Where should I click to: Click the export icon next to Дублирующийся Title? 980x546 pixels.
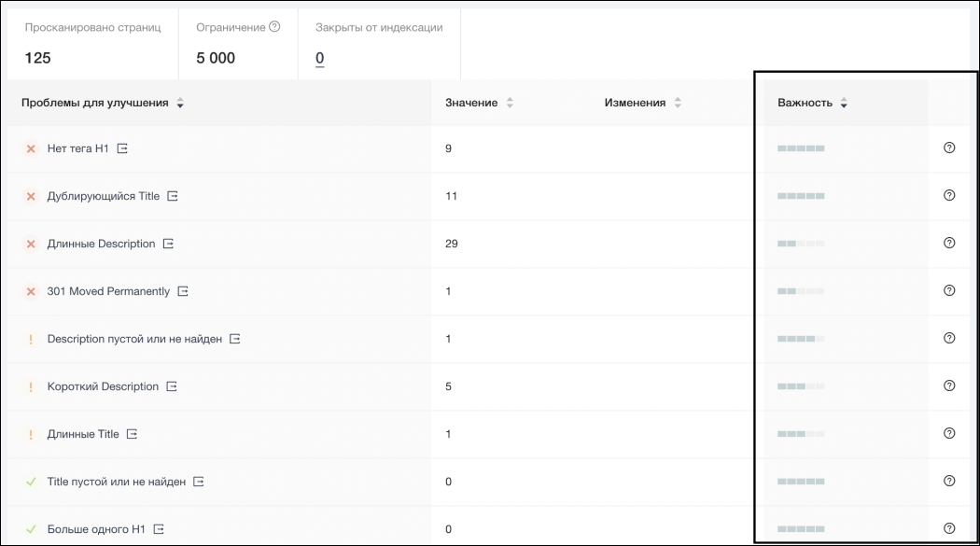(x=173, y=196)
